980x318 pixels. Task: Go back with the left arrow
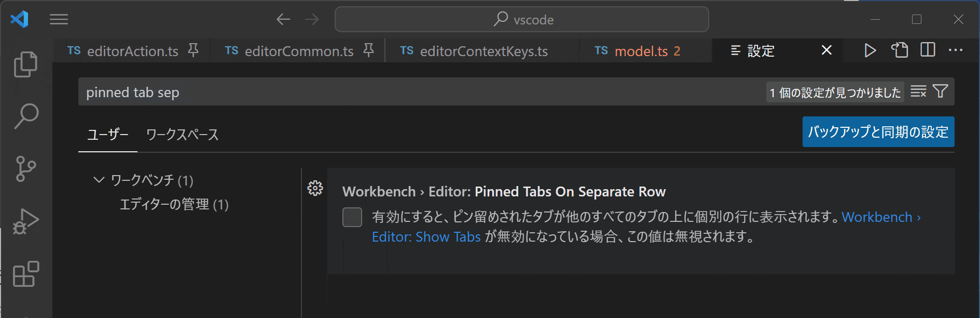(283, 20)
